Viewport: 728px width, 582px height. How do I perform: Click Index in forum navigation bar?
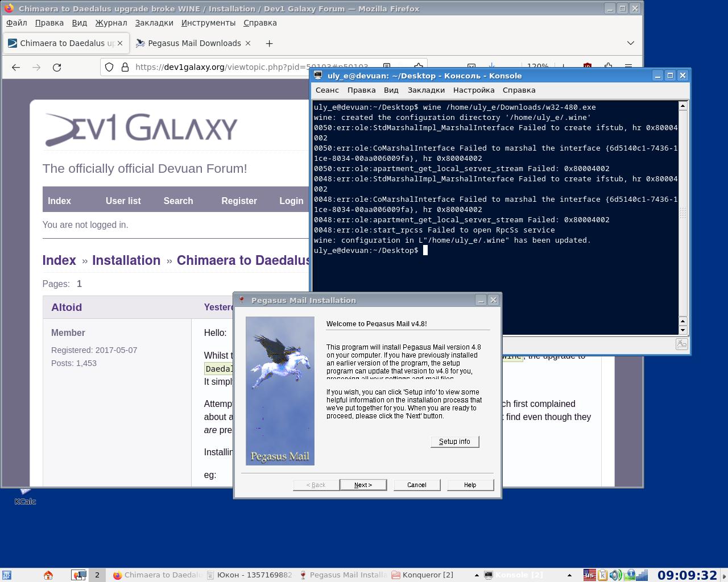59,201
